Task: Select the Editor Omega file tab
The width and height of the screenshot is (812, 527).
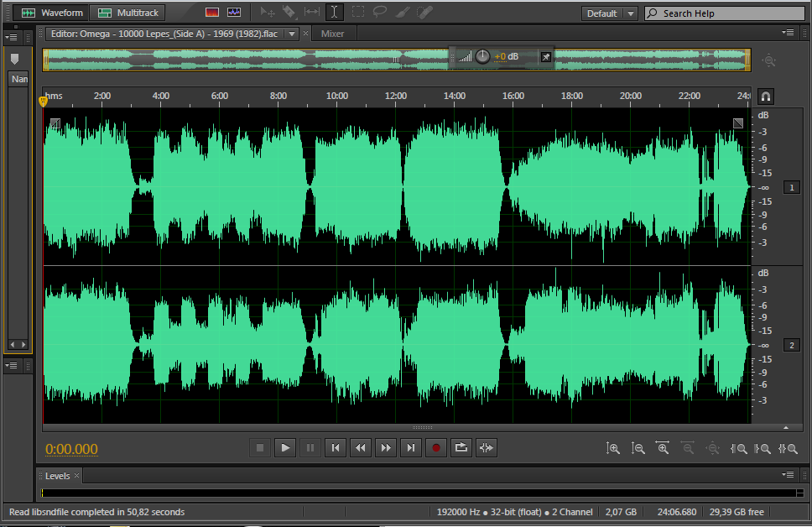Action: (164, 34)
